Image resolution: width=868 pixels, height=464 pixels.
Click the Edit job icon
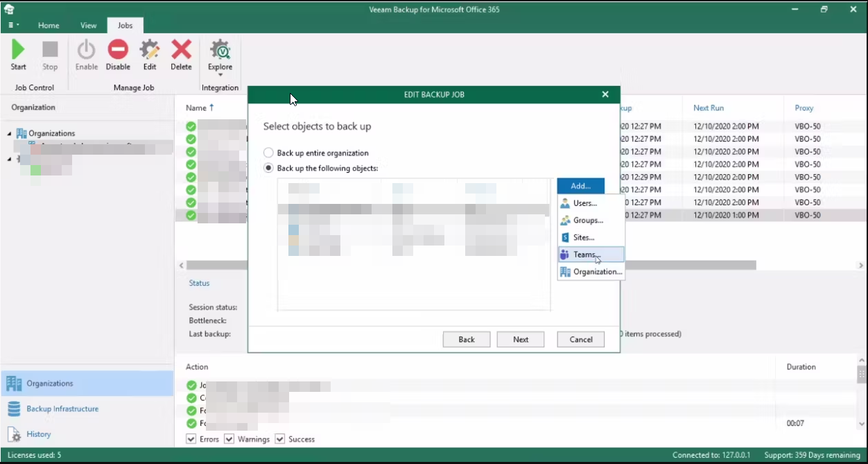150,50
